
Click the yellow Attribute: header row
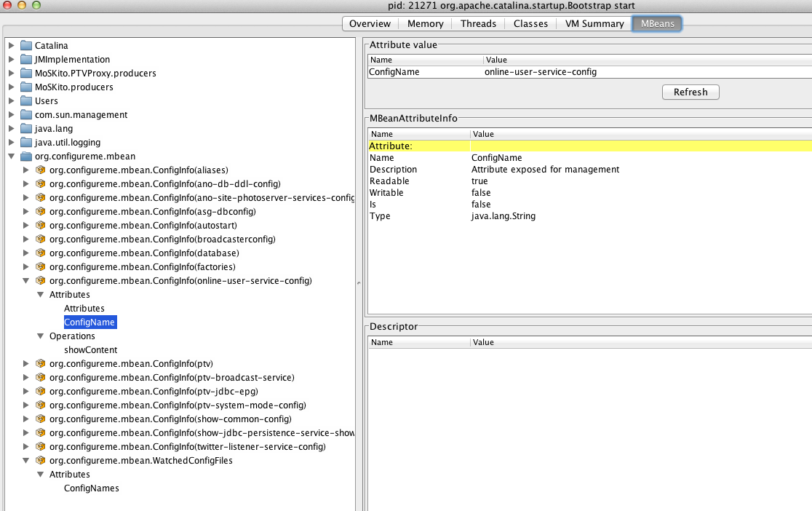click(x=590, y=146)
